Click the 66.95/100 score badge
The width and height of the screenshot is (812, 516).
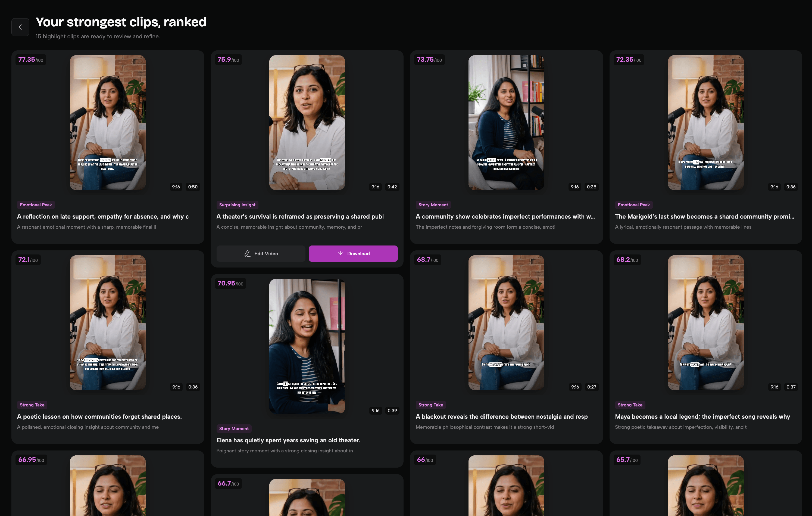(x=31, y=460)
